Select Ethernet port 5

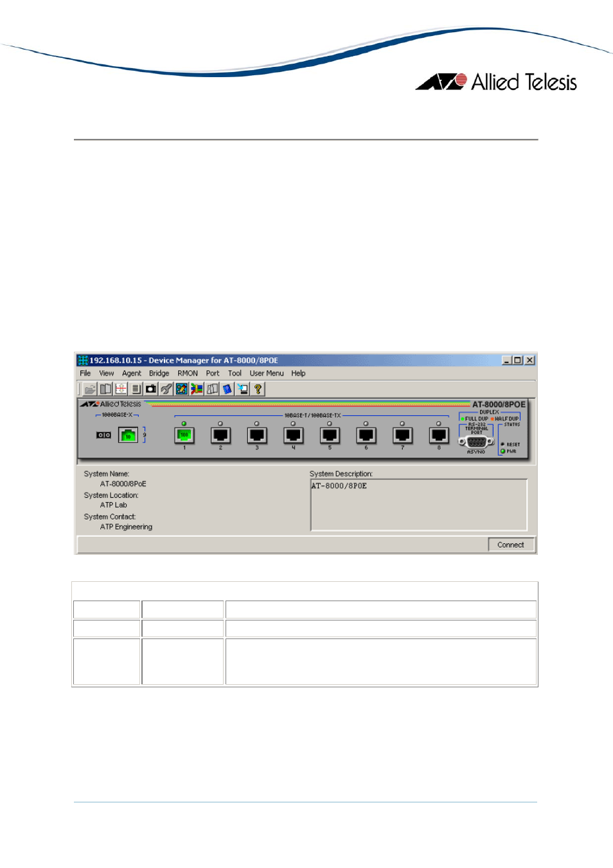point(330,435)
